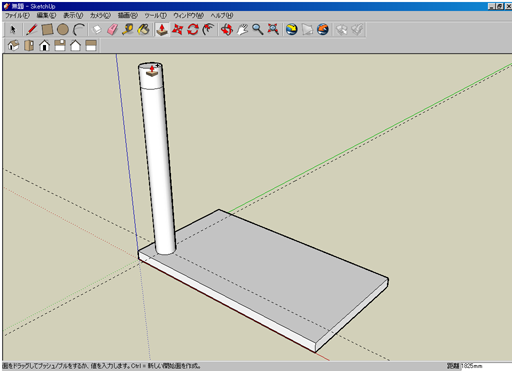This screenshot has height=371, width=512.
Task: Select the Arc drawing tool
Action: (x=79, y=30)
